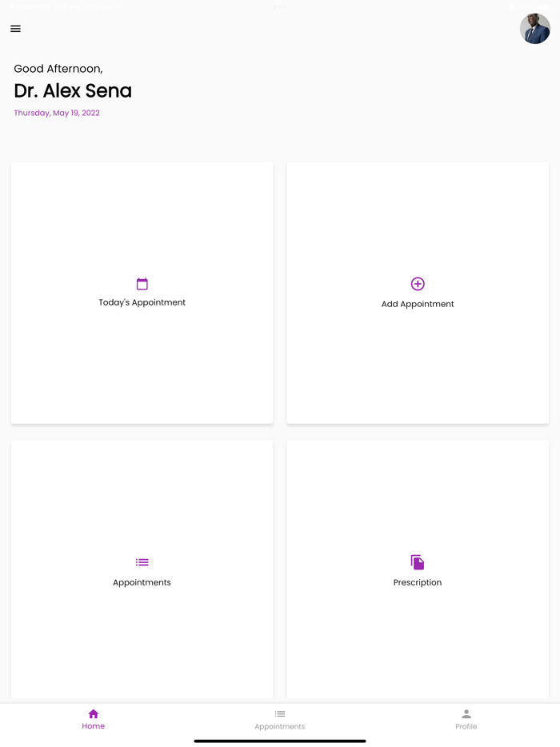
Task: Switch to the Appointments tab label
Action: 280,726
